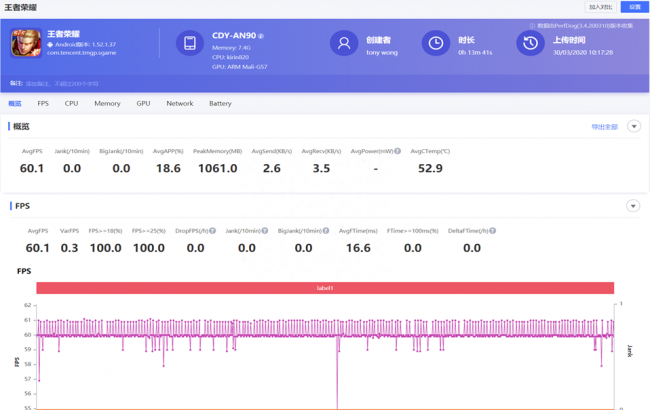Click the GPU: ARM Mali-G57 text
The height and width of the screenshot is (410, 650).
(240, 67)
